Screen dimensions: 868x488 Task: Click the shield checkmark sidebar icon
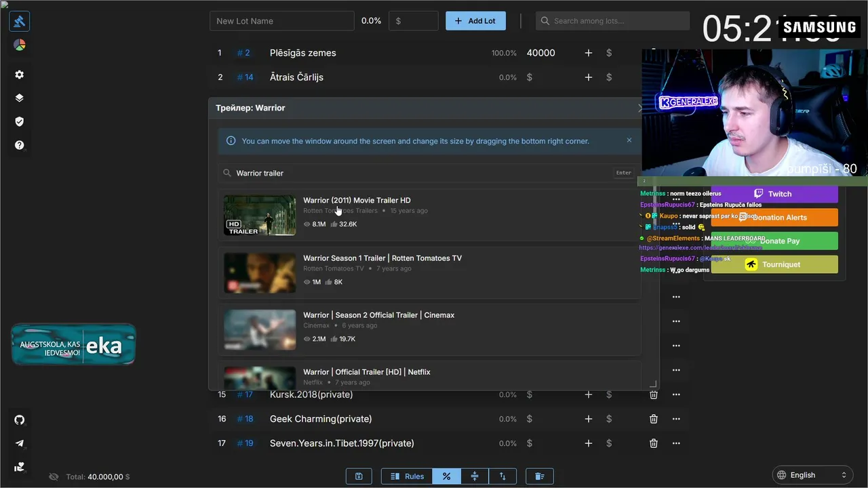click(20, 121)
